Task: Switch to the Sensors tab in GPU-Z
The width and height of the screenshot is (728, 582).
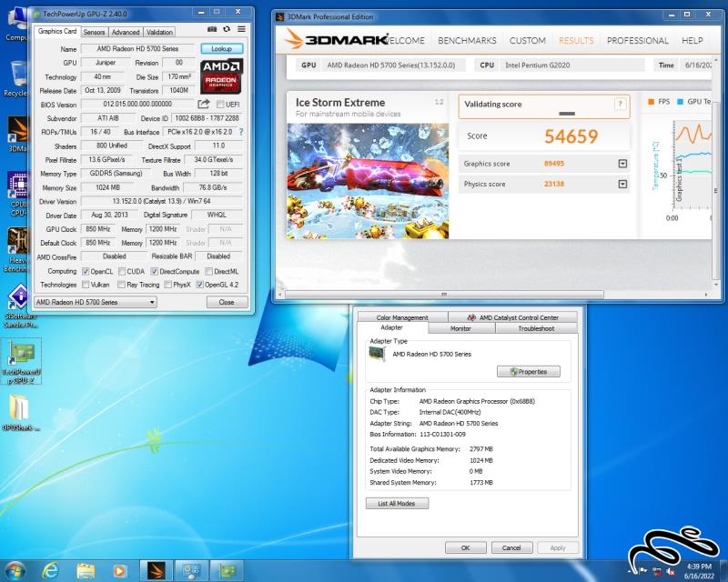Action: (x=95, y=32)
